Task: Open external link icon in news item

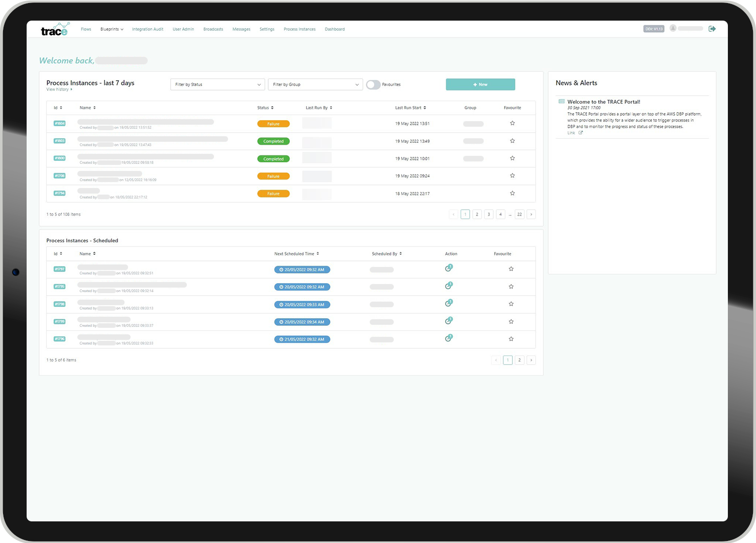Action: click(x=581, y=133)
